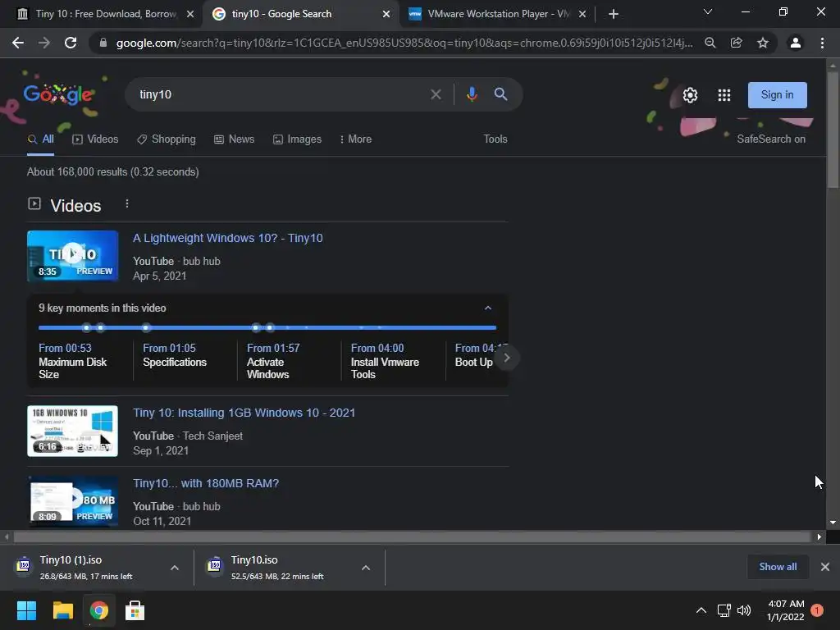Open SafeSearch on settings

point(771,139)
